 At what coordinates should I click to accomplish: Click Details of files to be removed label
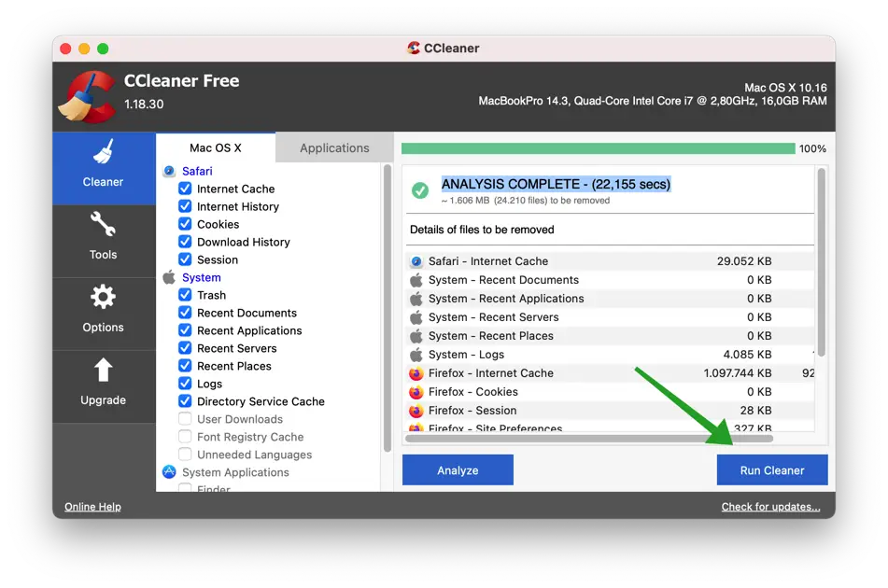tap(482, 230)
